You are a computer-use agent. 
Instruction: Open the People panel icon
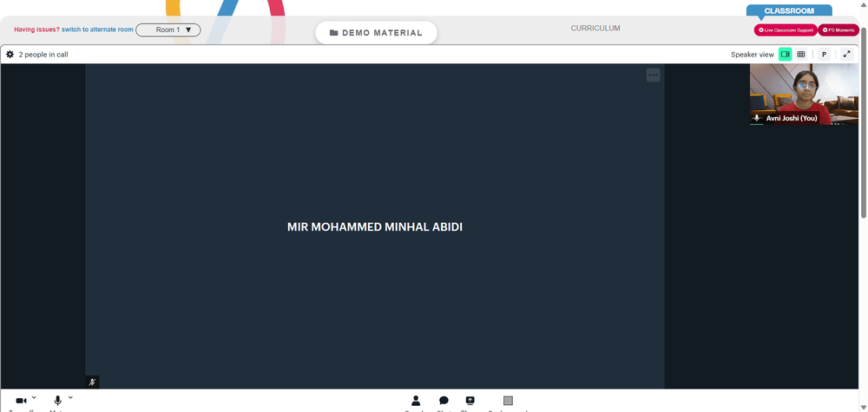[416, 401]
